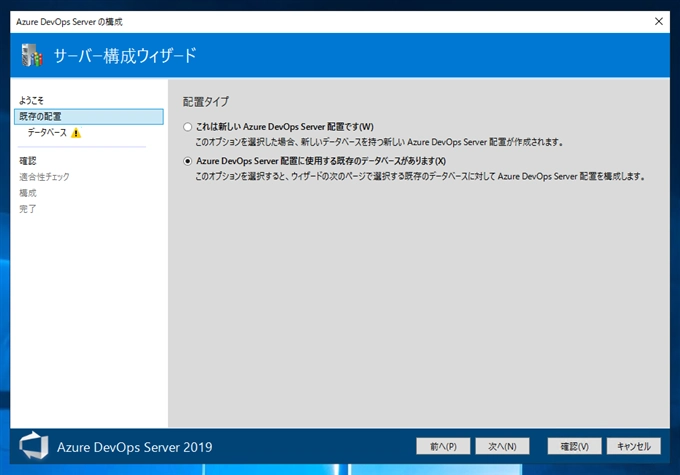The width and height of the screenshot is (680, 475).
Task: Open the データベース step in the sidebar
Action: (47, 132)
